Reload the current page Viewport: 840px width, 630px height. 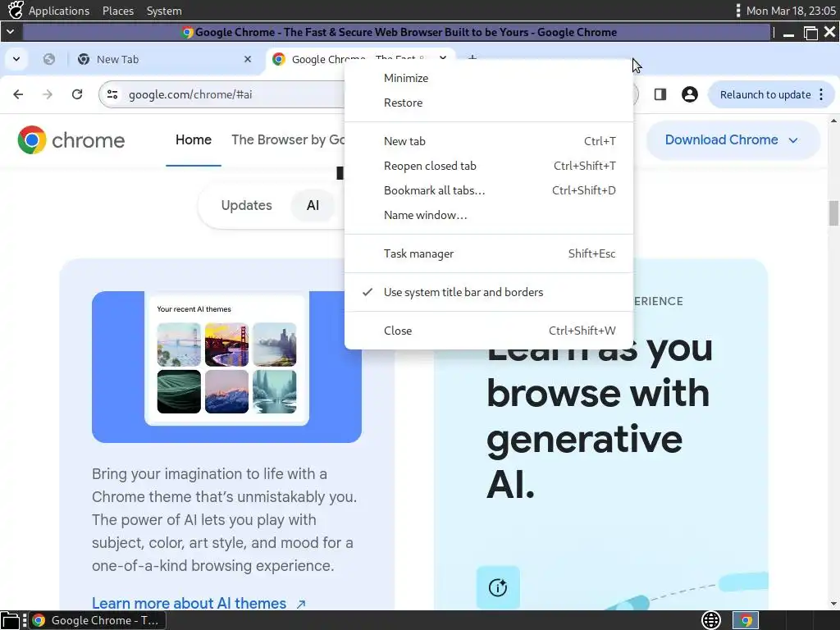point(77,95)
